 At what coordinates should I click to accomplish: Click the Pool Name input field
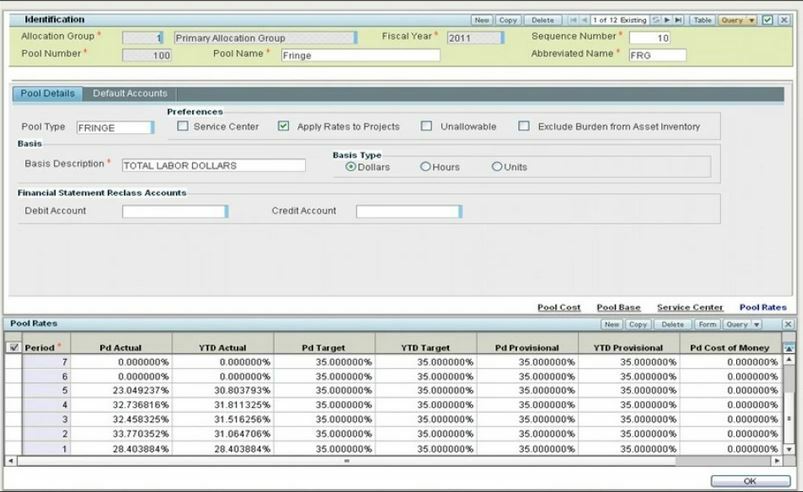(360, 56)
